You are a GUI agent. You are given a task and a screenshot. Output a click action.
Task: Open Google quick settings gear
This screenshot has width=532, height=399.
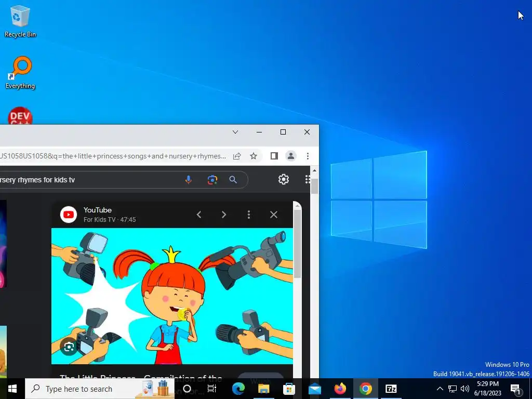284,179
